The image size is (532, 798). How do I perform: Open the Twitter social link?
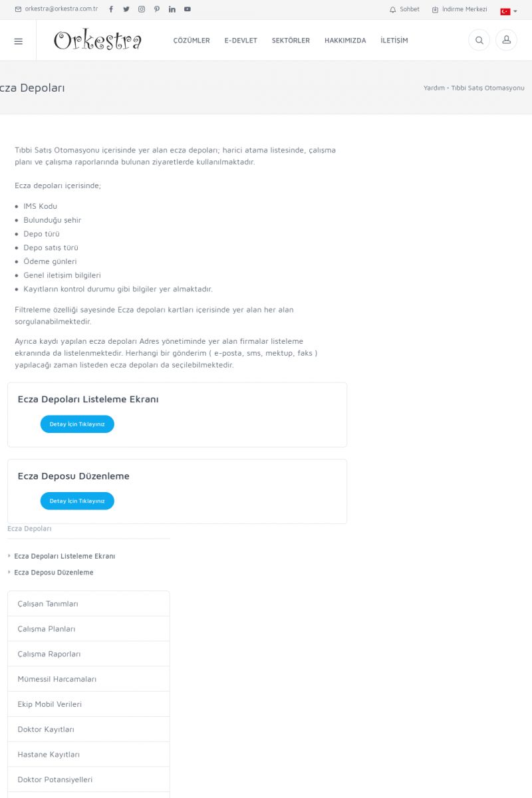126,9
